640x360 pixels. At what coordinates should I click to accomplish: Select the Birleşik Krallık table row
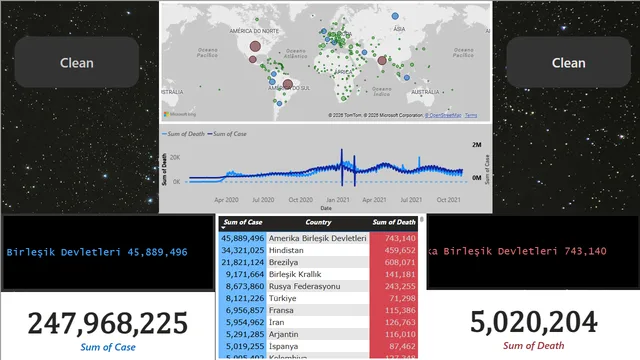[x=318, y=274]
